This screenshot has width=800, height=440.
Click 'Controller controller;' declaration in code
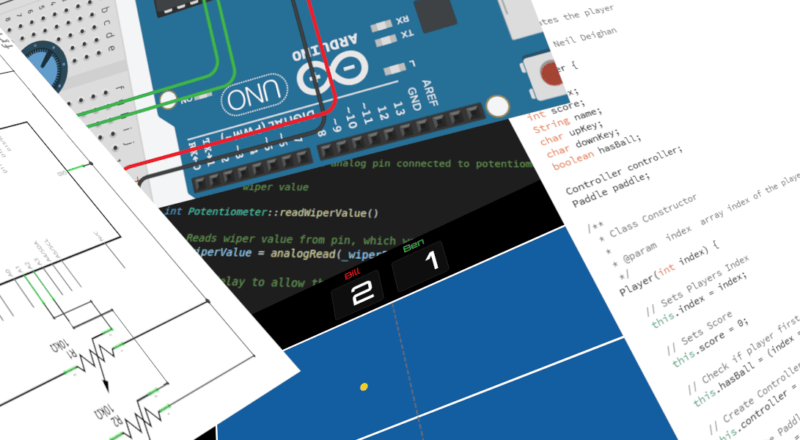(624, 169)
